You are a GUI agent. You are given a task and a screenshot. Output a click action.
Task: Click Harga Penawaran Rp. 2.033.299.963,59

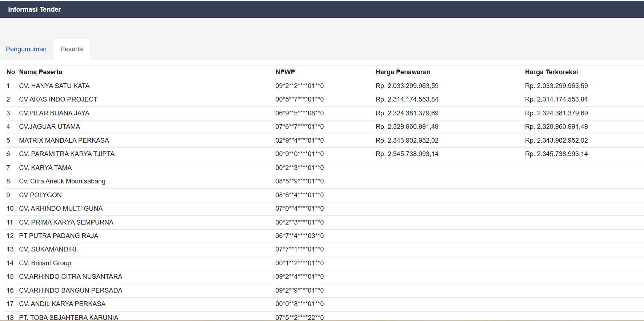407,86
